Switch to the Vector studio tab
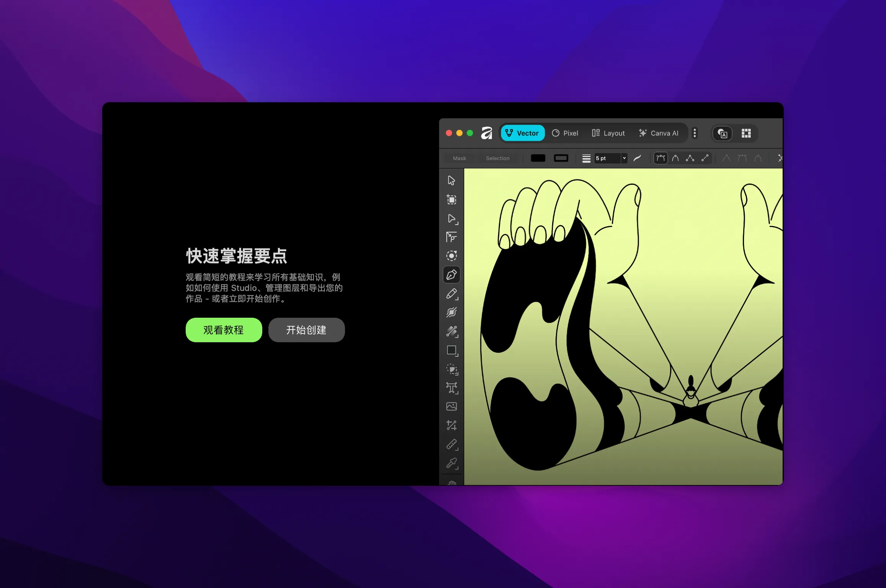The width and height of the screenshot is (886, 588). [522, 133]
